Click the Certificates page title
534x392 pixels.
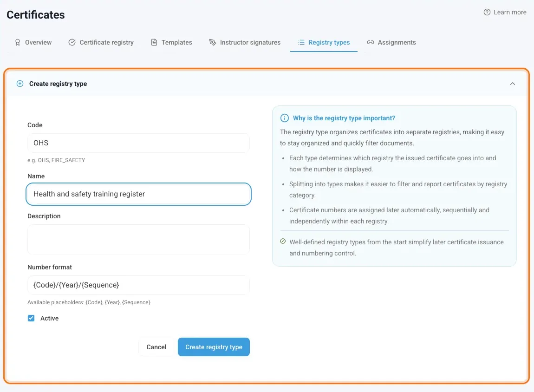click(36, 15)
